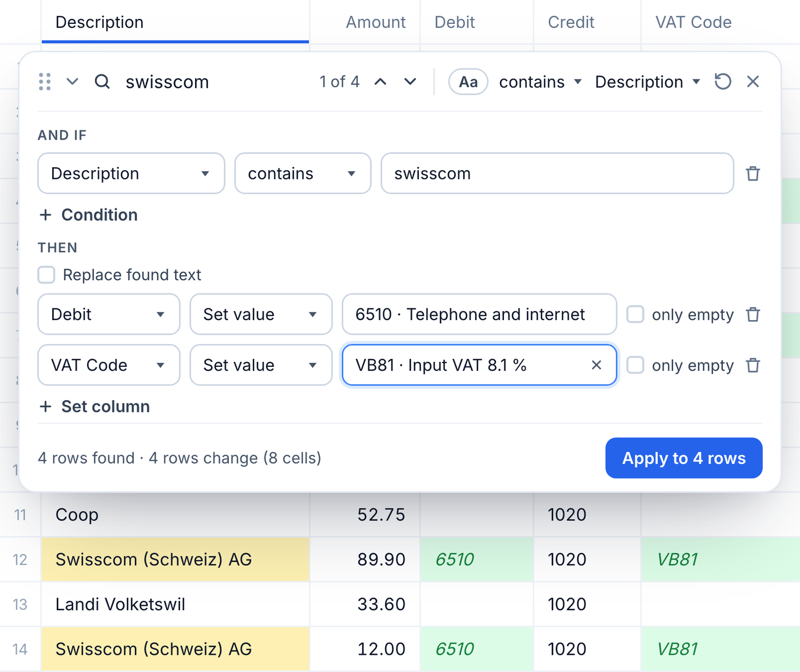800x672 pixels.
Task: Click the 33.60 amount cell
Action: click(x=365, y=604)
